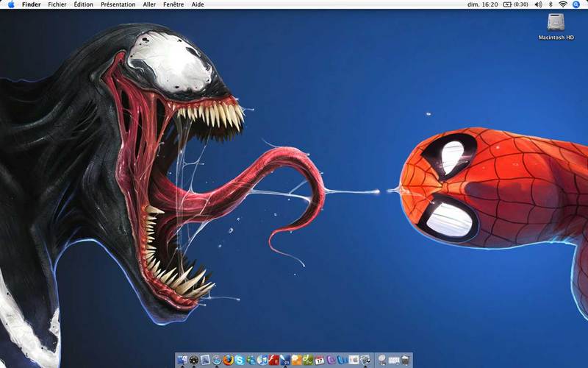This screenshot has height=368, width=588.
Task: Open Firefox from the dock
Action: [x=228, y=360]
